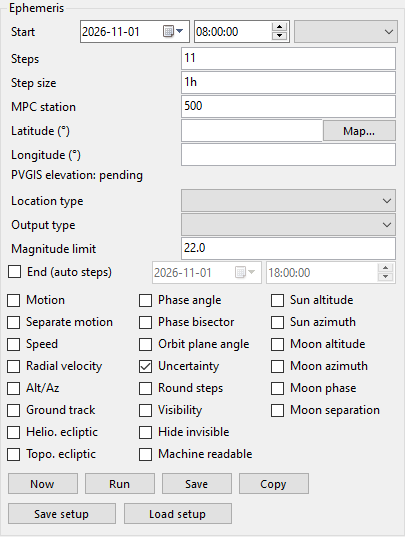Increase the End time with up arrow

pos(385,268)
